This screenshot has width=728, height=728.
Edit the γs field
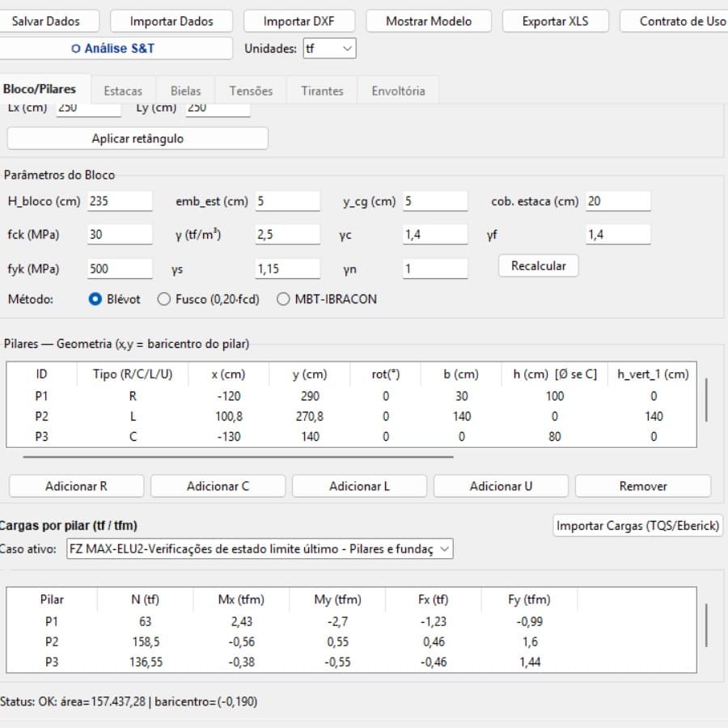pyautogui.click(x=287, y=269)
